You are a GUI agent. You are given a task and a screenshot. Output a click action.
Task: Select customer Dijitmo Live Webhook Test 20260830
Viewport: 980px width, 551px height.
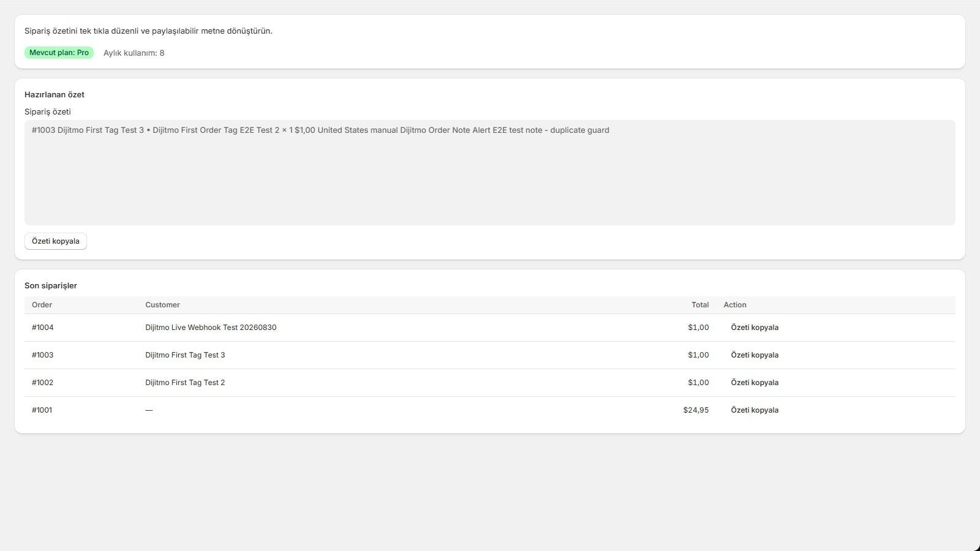[211, 328]
